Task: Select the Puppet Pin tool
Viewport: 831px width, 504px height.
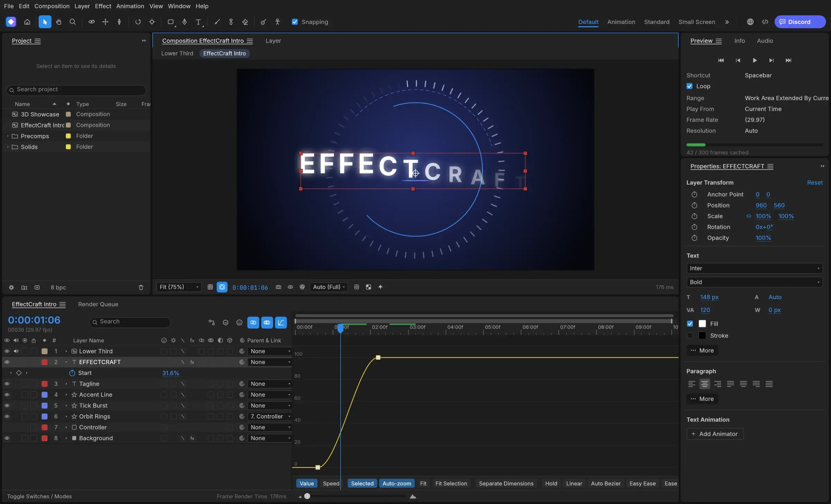Action: point(277,22)
